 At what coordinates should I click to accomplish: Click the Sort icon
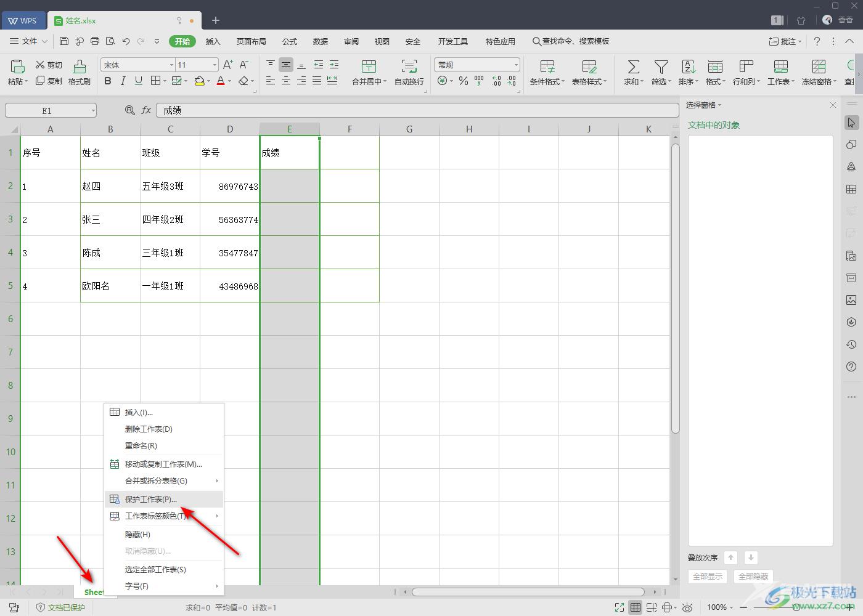pos(688,66)
